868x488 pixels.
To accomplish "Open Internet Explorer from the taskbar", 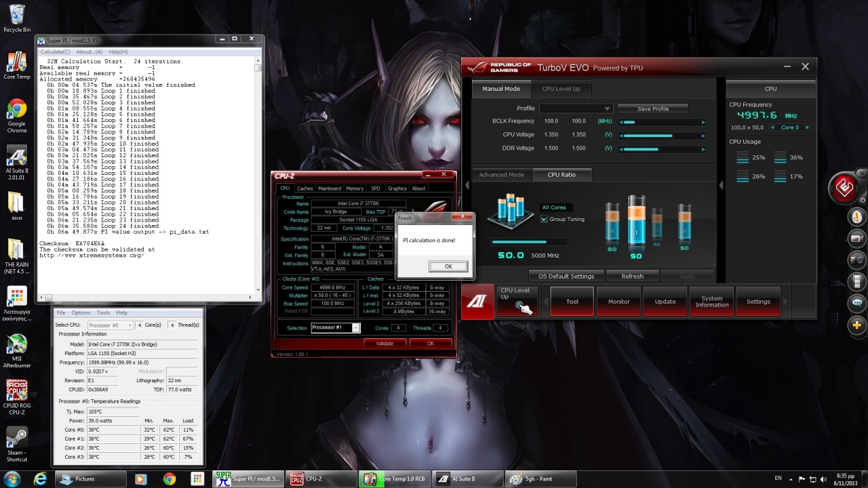I will tap(41, 479).
